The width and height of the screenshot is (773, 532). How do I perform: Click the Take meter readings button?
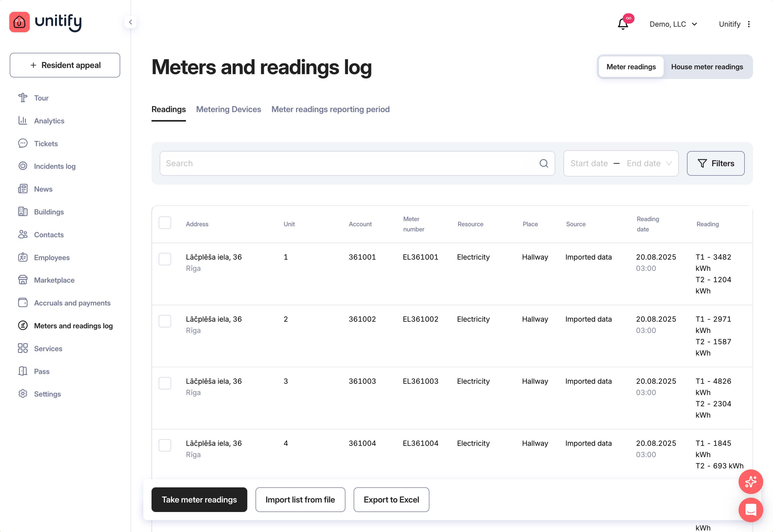tap(199, 499)
